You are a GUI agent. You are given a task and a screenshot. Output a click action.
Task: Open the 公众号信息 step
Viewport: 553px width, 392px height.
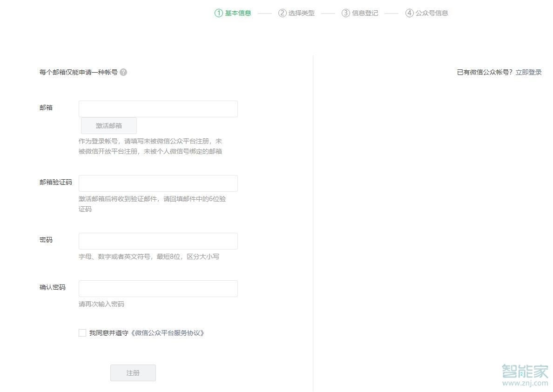click(432, 13)
